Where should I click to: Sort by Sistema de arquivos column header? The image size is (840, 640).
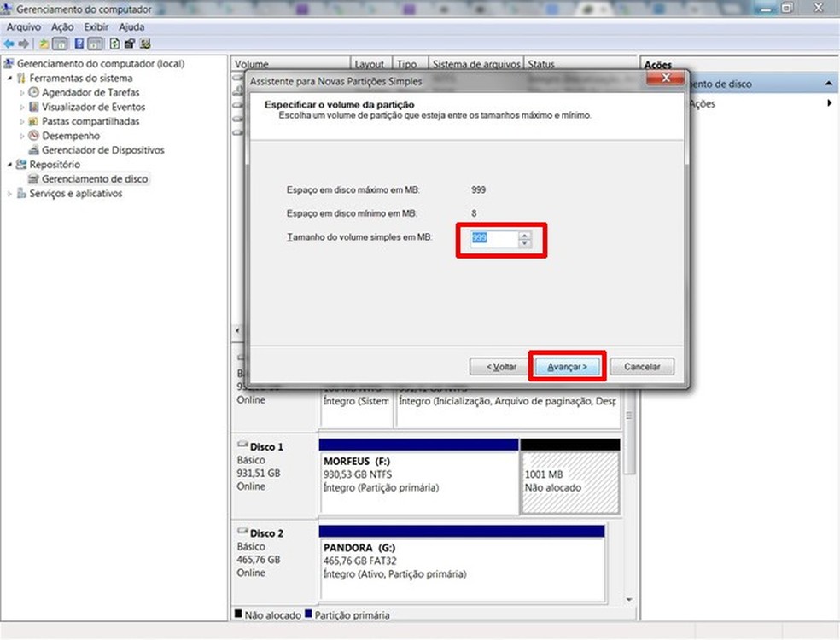click(x=475, y=64)
